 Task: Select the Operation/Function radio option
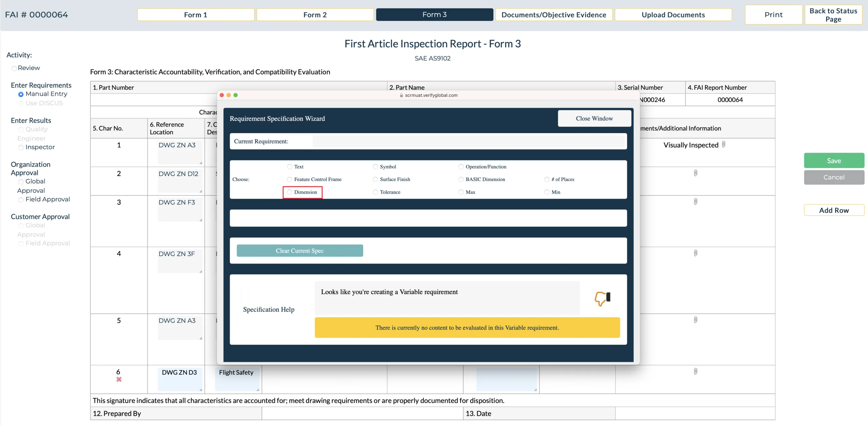point(461,167)
